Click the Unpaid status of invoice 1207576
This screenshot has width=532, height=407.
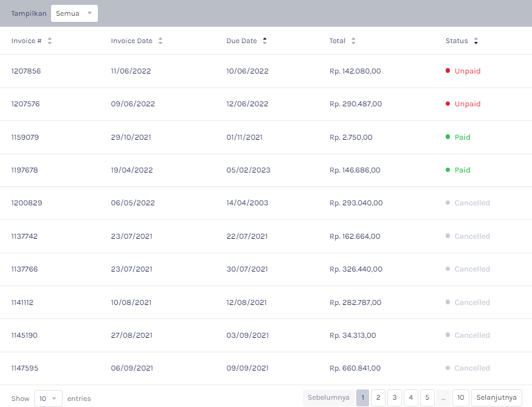[x=467, y=104]
